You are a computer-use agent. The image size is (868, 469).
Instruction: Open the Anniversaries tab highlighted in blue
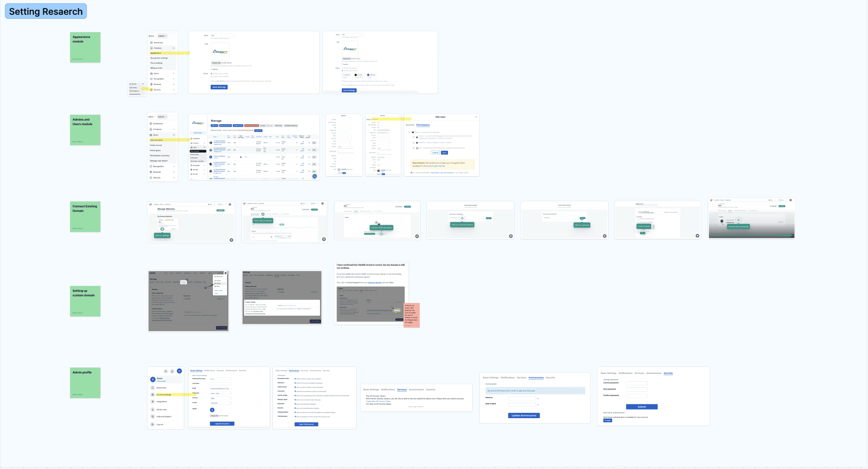click(536, 378)
